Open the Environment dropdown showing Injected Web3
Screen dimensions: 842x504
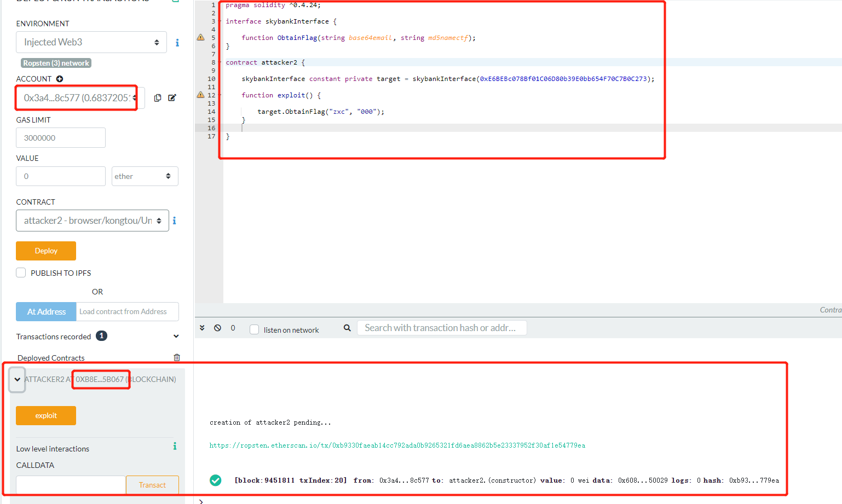click(x=91, y=42)
